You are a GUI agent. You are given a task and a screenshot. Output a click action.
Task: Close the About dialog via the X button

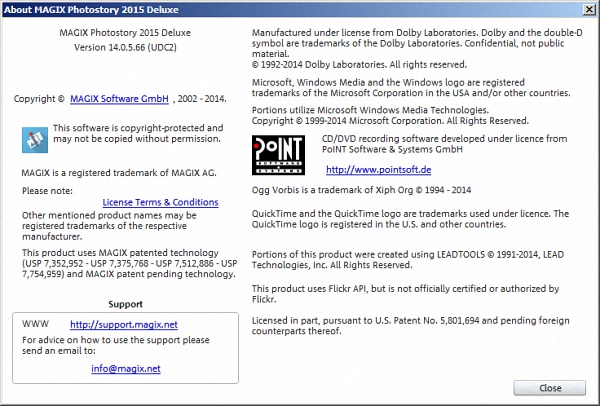589,9
